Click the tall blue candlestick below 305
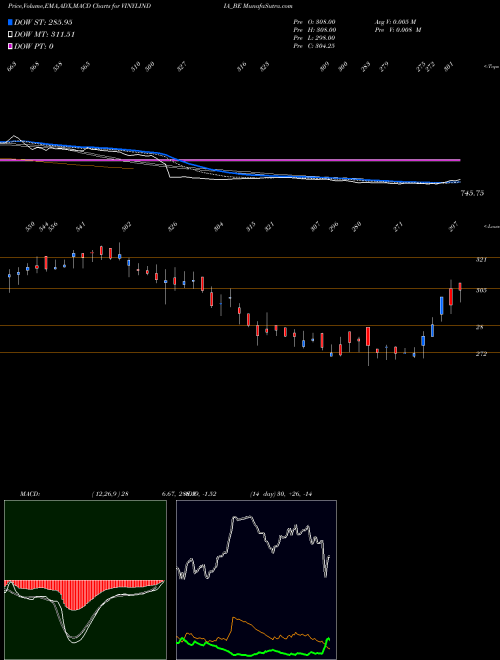The image size is (500, 660). [441, 306]
